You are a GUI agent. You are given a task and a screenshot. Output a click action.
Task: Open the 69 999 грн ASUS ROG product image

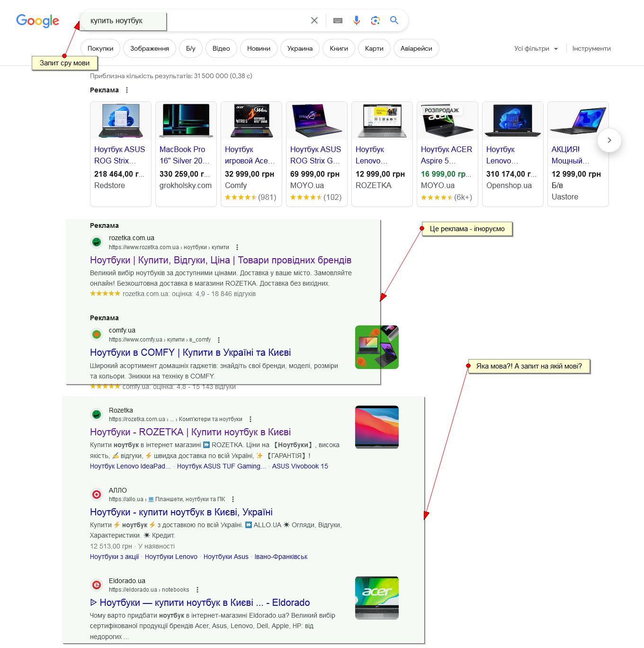tap(317, 121)
